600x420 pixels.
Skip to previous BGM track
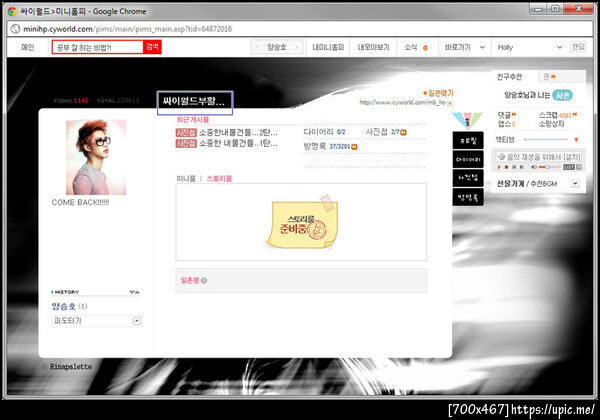(514, 167)
